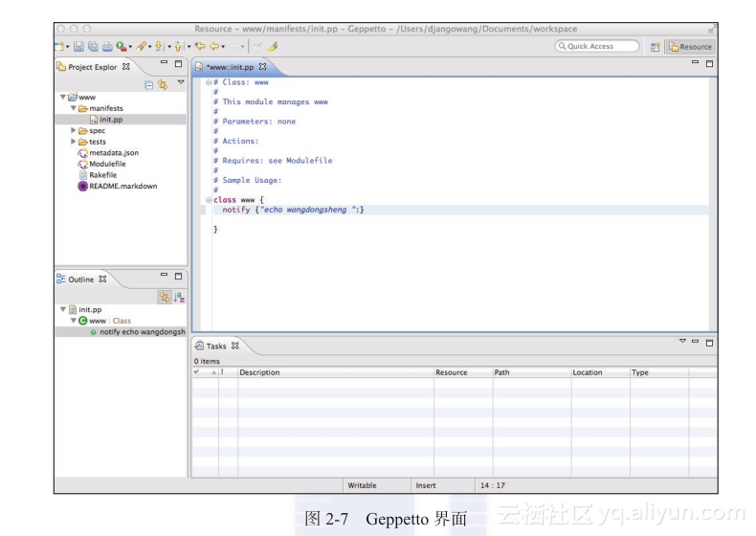Toggle alphabetical sort in Outline
The width and height of the screenshot is (756, 536).
click(179, 297)
